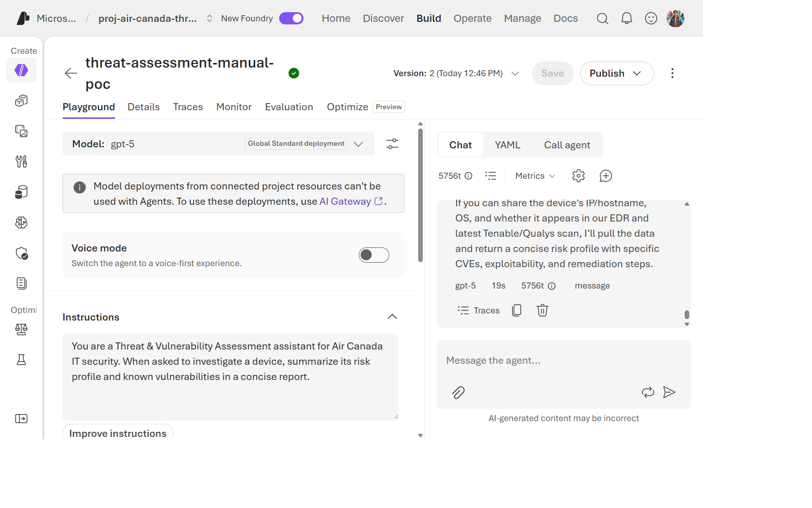Open Docs in top navigation
This screenshot has height=508, width=812.
(x=565, y=18)
